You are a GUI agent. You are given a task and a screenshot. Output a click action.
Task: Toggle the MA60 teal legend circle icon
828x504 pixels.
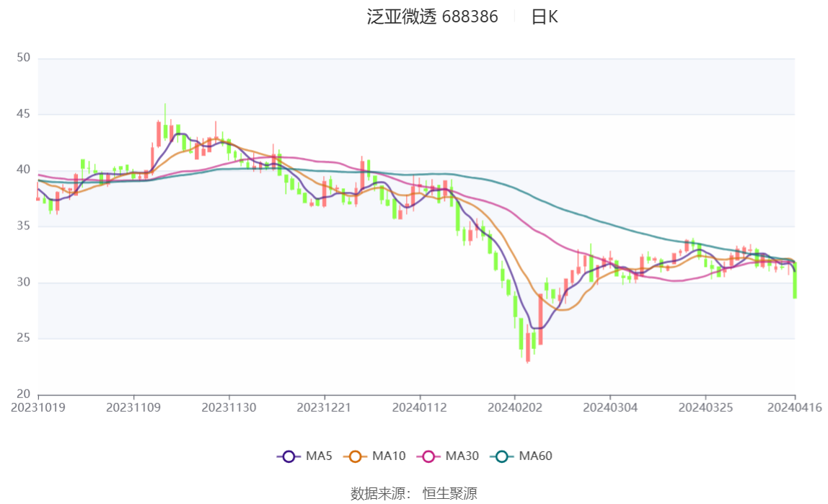click(x=502, y=456)
